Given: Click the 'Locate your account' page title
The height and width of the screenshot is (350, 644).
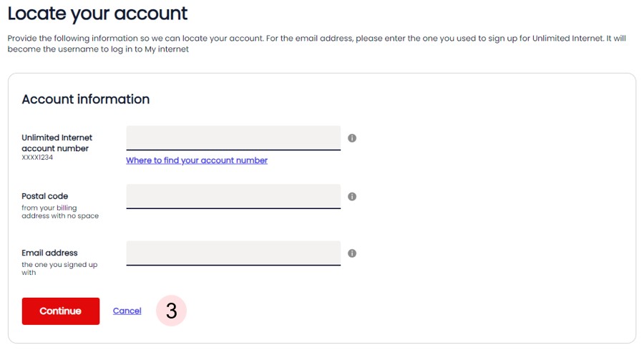Looking at the screenshot, I should 97,13.
